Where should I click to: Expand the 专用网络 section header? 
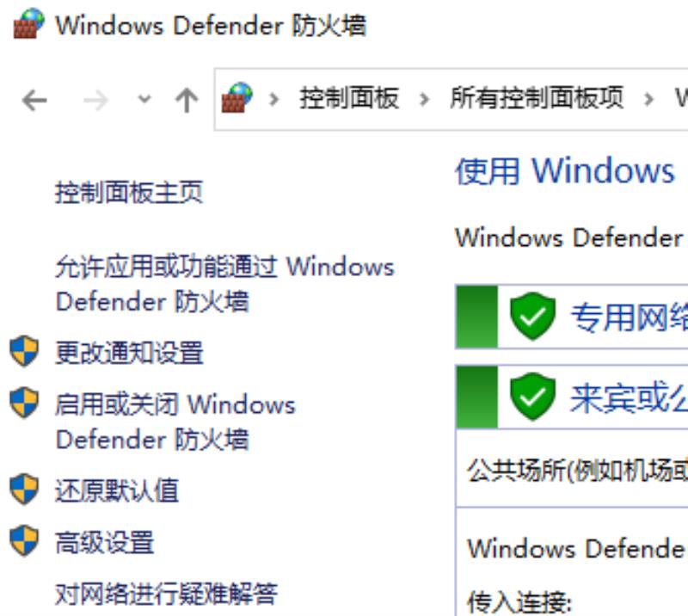(572, 317)
